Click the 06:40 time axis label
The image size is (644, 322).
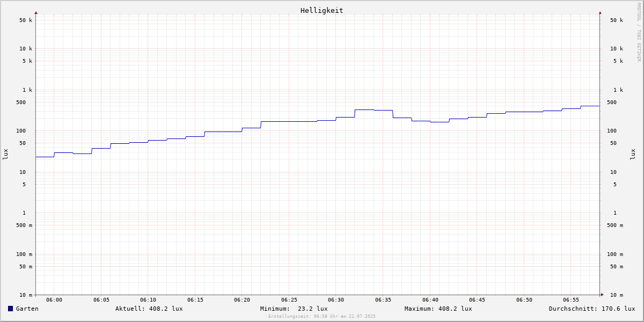coord(430,300)
